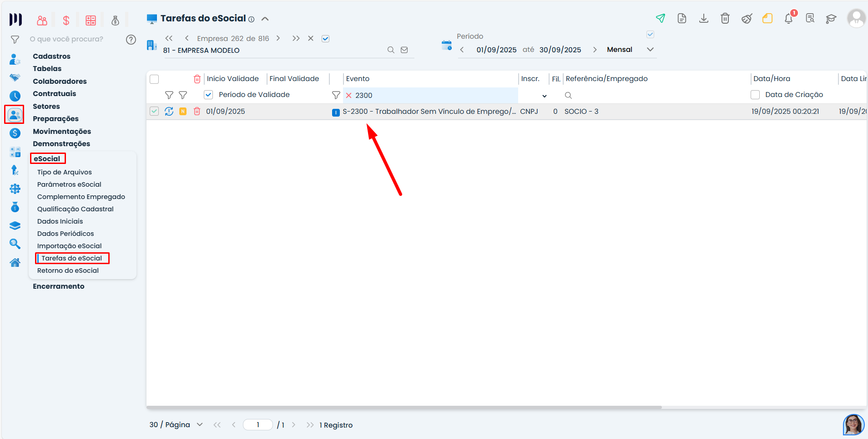Viewport: 868px width, 439px height.
Task: Click the green paper plane send icon
Action: (661, 18)
